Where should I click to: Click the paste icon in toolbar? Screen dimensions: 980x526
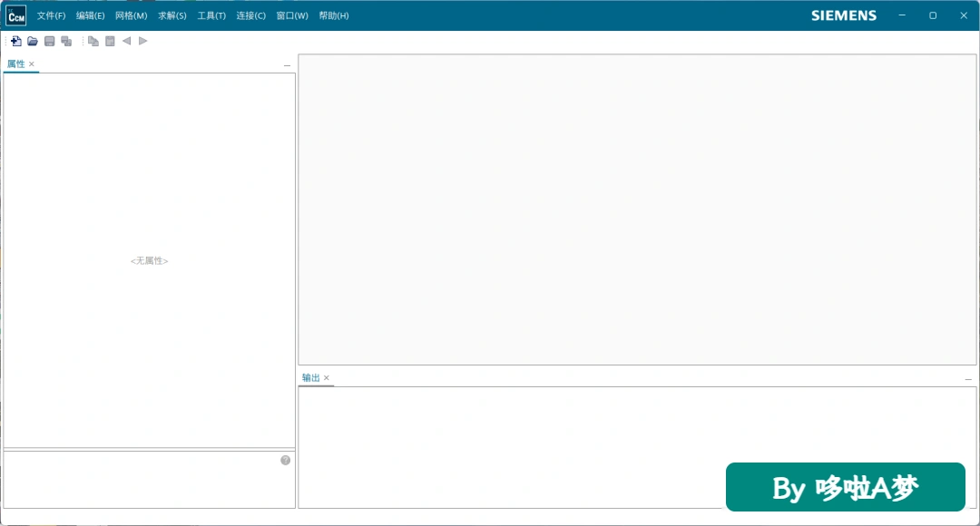(110, 41)
